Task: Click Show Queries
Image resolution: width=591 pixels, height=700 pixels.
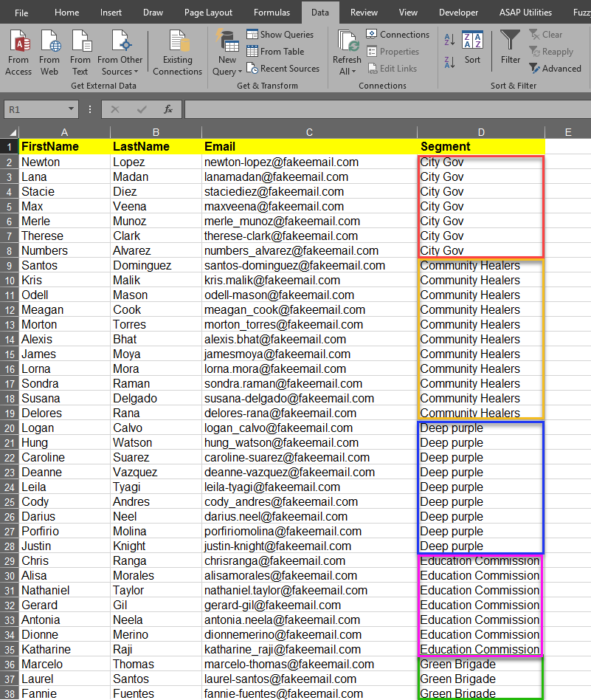Action: pyautogui.click(x=280, y=35)
